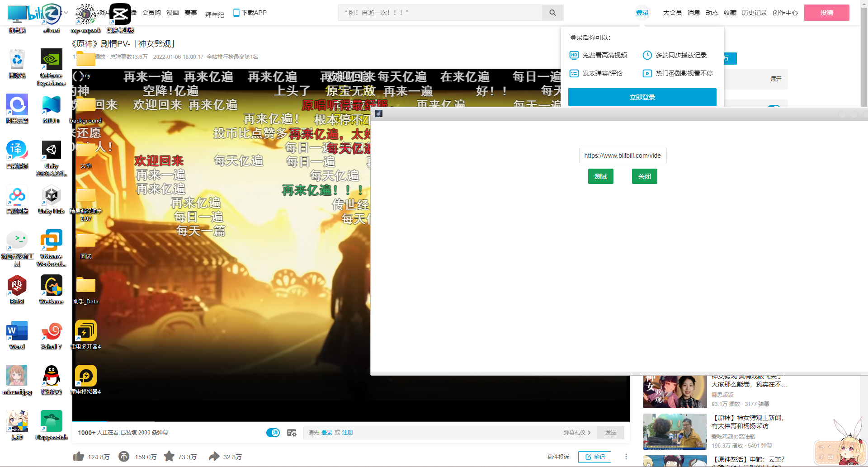This screenshot has height=467, width=868.
Task: Click the 注册 link in the danmaku bar
Action: pos(347,433)
